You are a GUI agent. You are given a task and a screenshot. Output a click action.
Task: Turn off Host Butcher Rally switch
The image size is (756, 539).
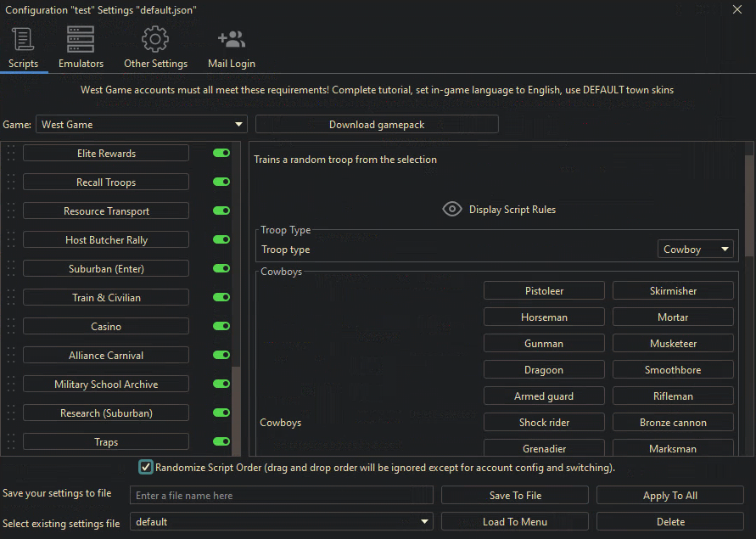pos(221,239)
